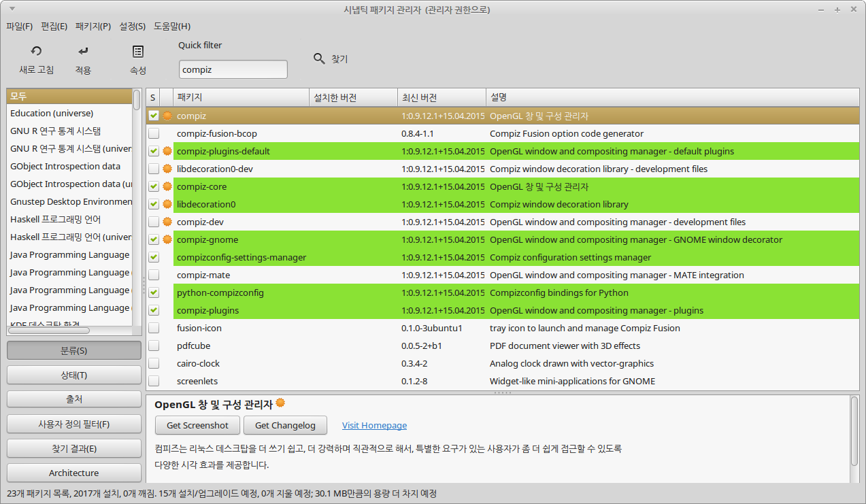Open the 설정(S) menu
Viewport: 866px width, 504px height.
pos(132,27)
